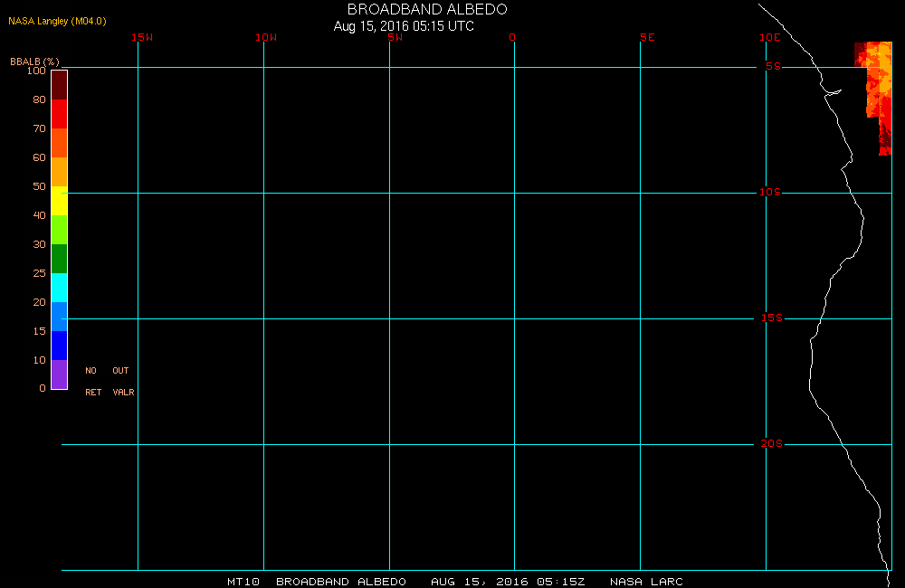This screenshot has height=588, width=905.
Task: Click the 10E longitude label
Action: [x=770, y=37]
